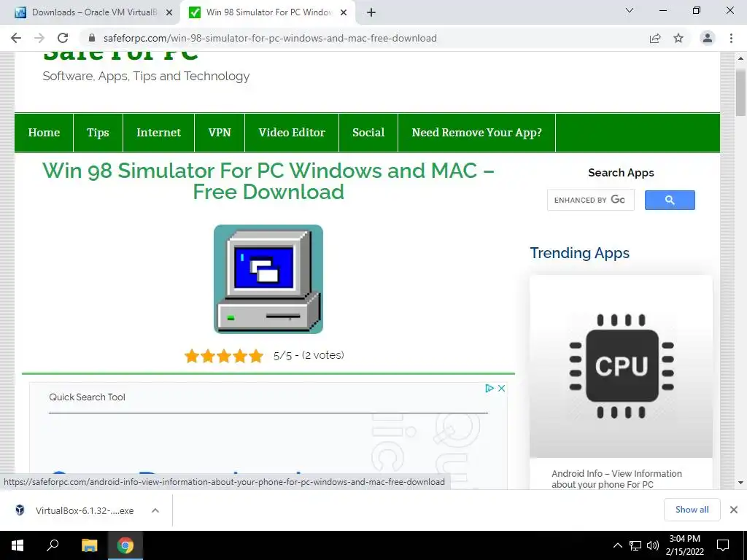This screenshot has width=747, height=560.
Task: Click Show all downloads button
Action: 692,510
